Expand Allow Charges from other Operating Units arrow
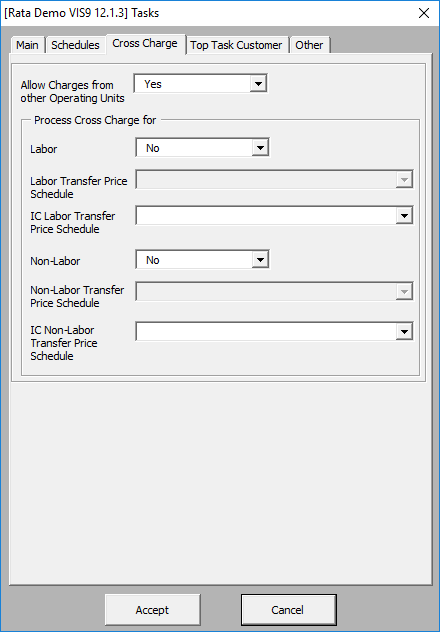440x632 pixels. pos(258,84)
